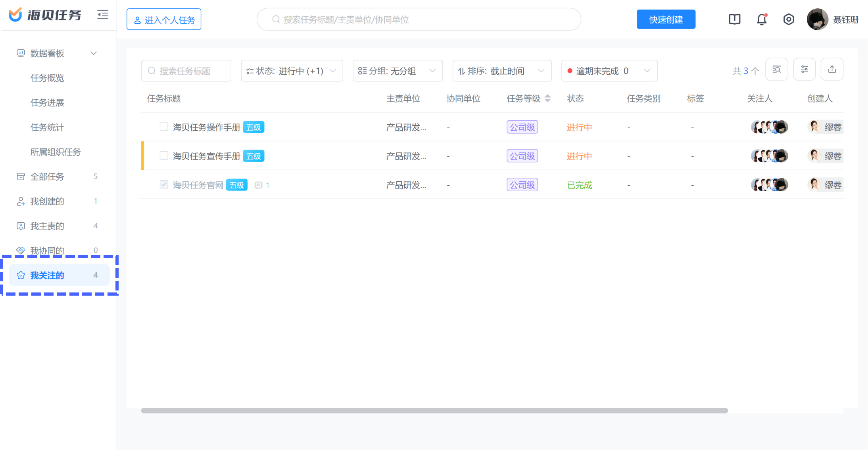Uncheck the 海贝任务官网 checkbox

coord(164,185)
